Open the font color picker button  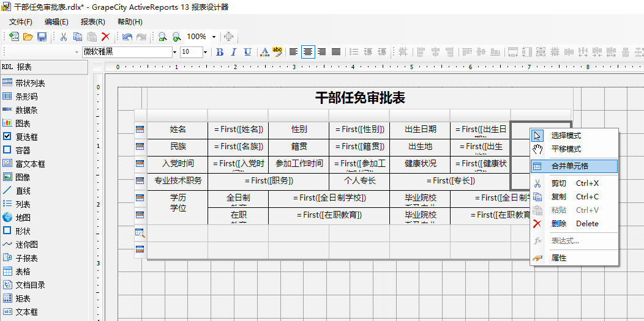point(264,52)
